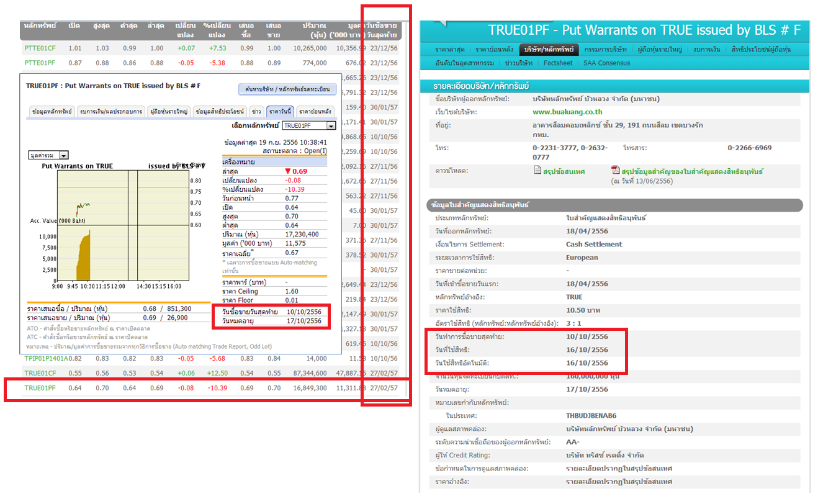Open อันดับในอุตสาหกรรม menu item

[x=465, y=63]
